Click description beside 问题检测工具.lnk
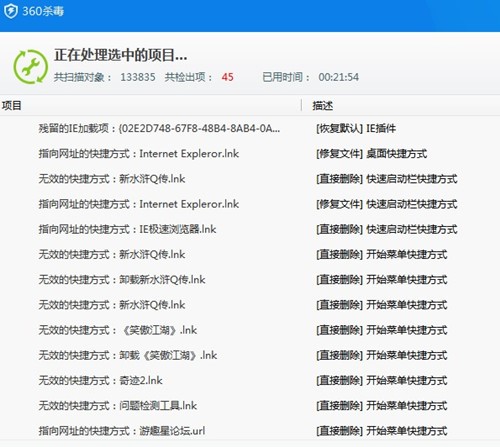 [381, 406]
